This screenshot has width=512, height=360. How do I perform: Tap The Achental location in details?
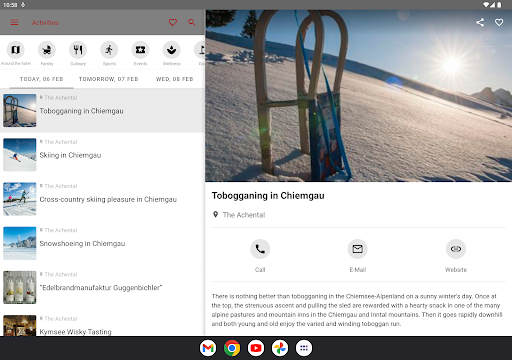[x=239, y=215]
